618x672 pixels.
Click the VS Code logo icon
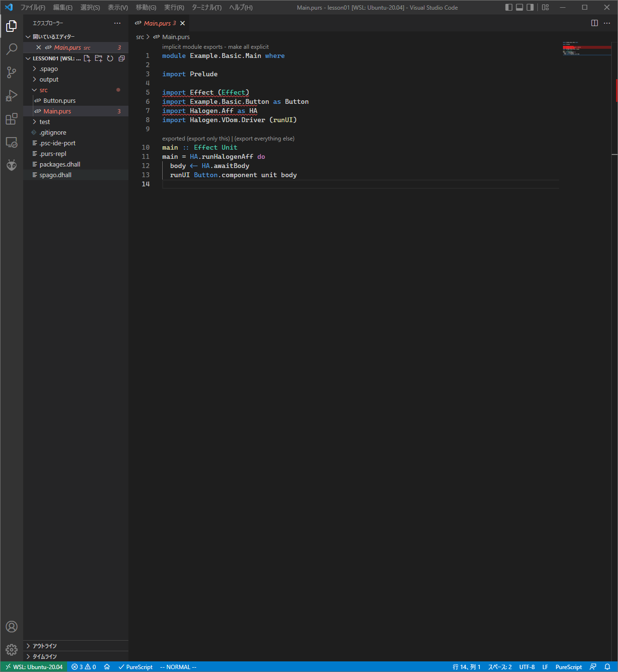point(9,7)
